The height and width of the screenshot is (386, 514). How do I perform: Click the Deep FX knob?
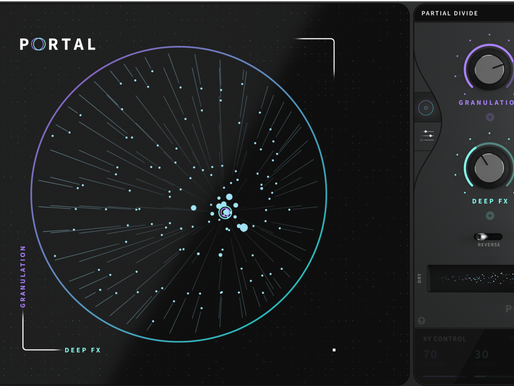[x=489, y=168]
